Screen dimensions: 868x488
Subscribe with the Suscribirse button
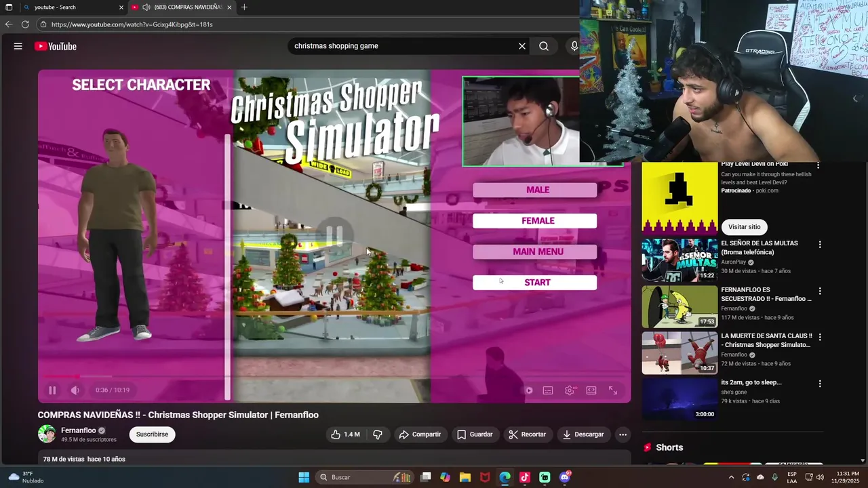pyautogui.click(x=152, y=434)
